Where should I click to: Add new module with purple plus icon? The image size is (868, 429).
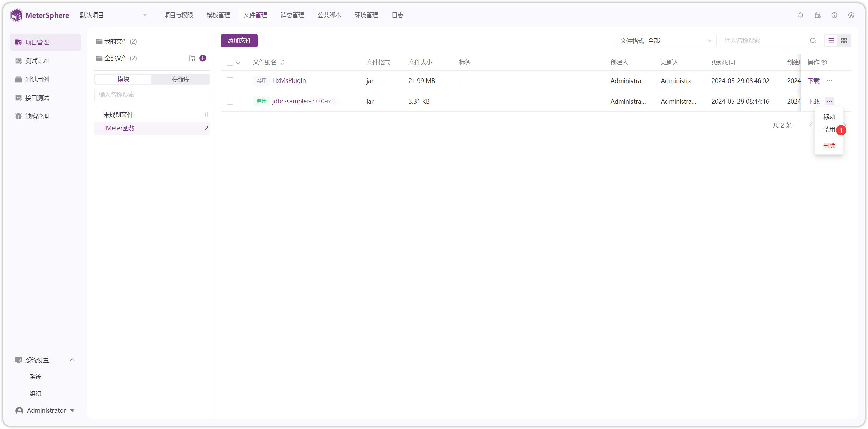click(x=203, y=58)
